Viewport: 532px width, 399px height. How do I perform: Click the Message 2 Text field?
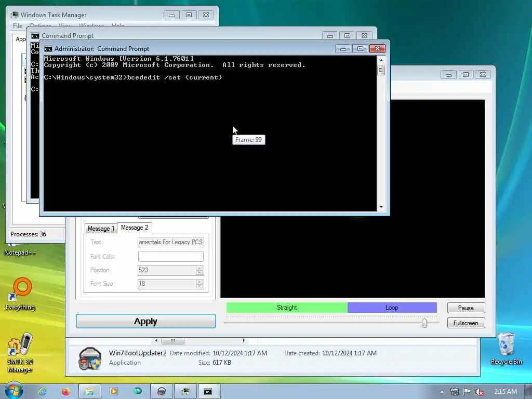tap(170, 242)
